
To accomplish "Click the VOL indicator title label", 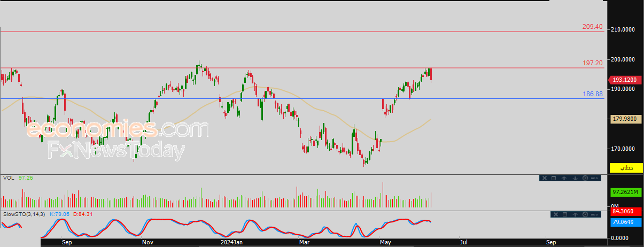I will coord(9,177).
